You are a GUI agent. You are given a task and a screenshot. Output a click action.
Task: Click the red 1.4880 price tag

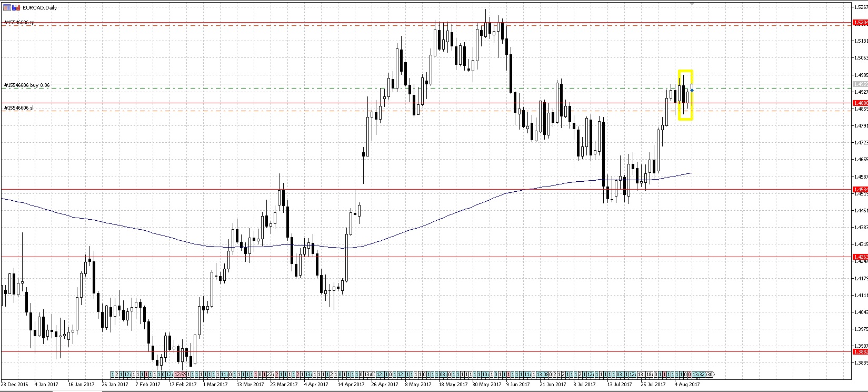pyautogui.click(x=860, y=103)
